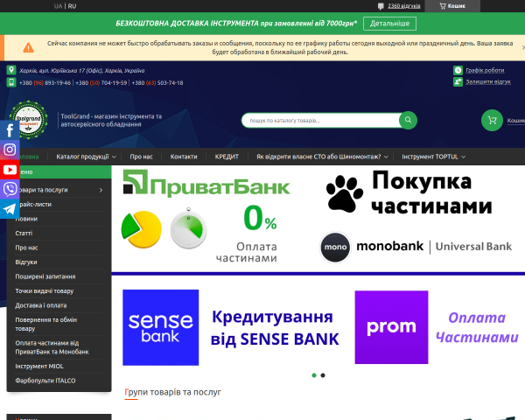The image size is (525, 420).
Task: Open Про нас in sidebar menu
Action: coord(26,248)
